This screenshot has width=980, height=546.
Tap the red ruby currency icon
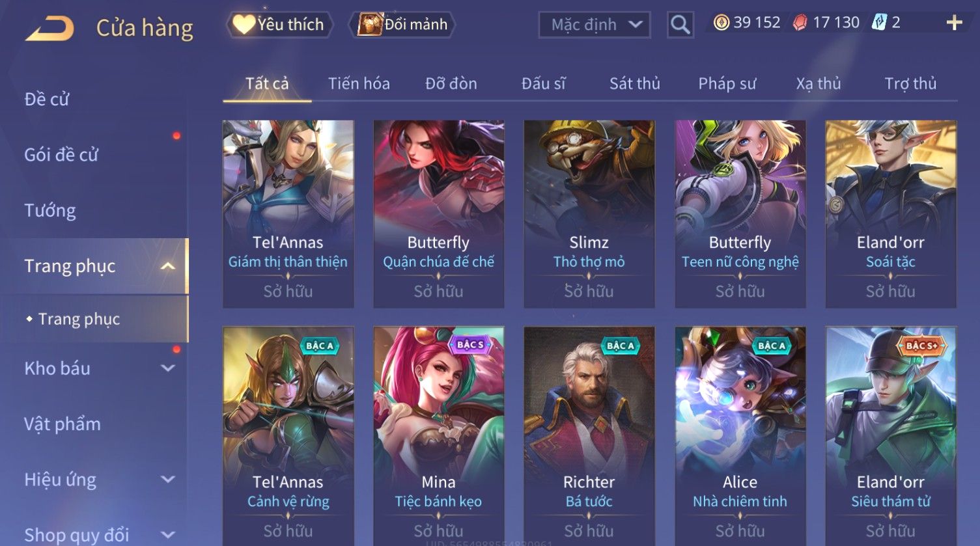tap(800, 23)
